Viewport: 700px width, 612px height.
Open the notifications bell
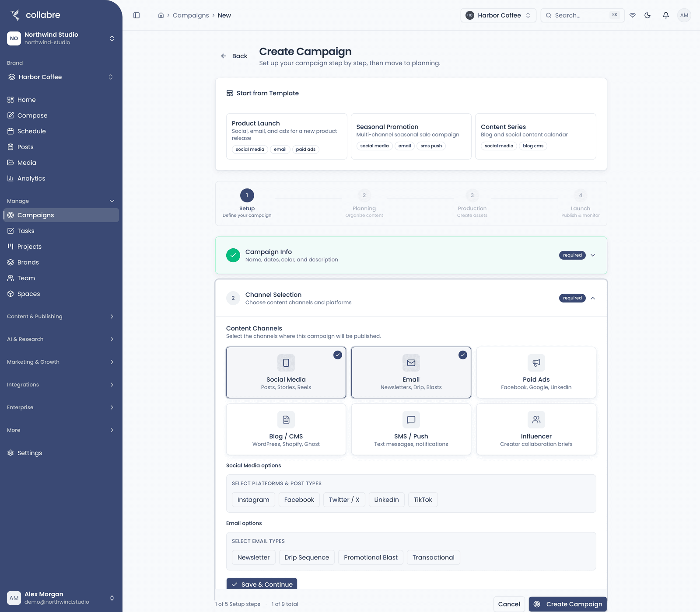[666, 15]
